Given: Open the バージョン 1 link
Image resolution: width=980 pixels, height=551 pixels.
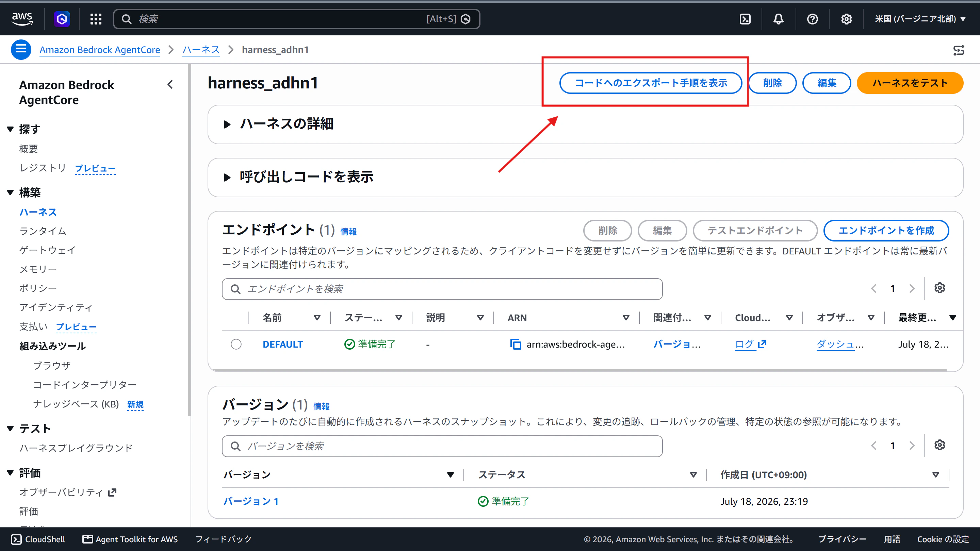Looking at the screenshot, I should (x=251, y=501).
